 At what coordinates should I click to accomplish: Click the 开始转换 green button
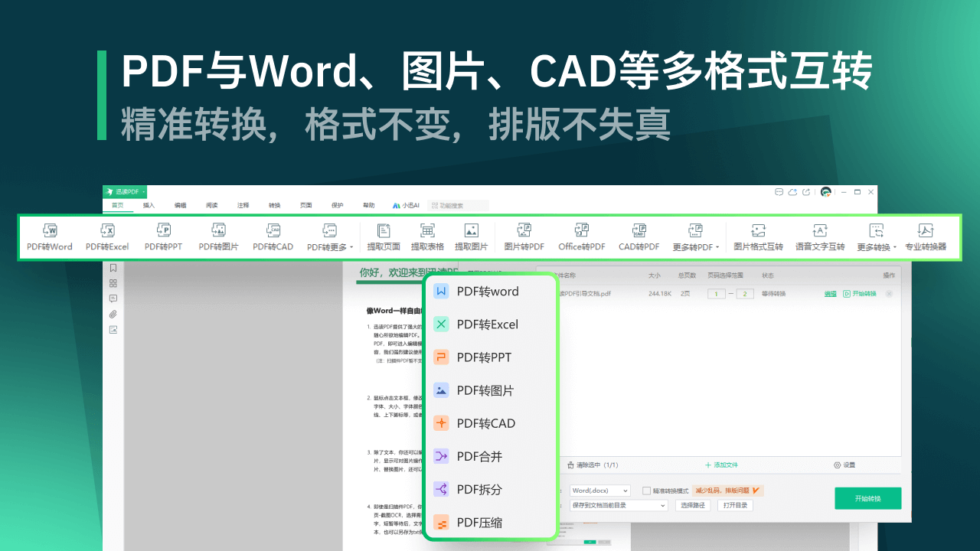[867, 497]
